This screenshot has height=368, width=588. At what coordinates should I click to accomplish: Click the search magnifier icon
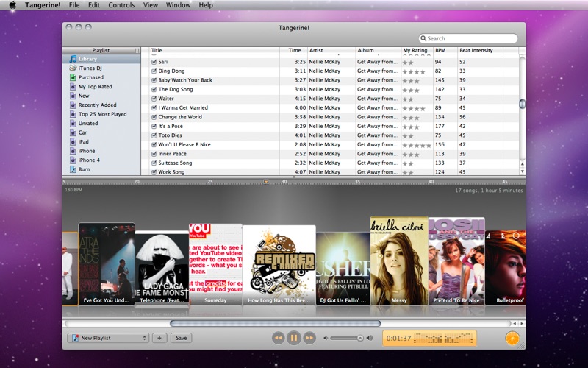pyautogui.click(x=423, y=38)
